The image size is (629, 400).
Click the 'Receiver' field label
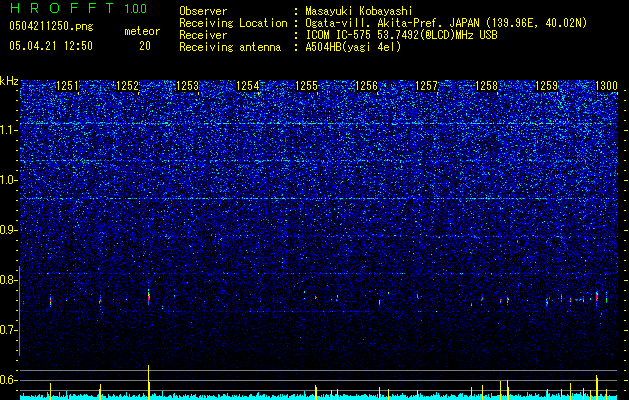203,35
